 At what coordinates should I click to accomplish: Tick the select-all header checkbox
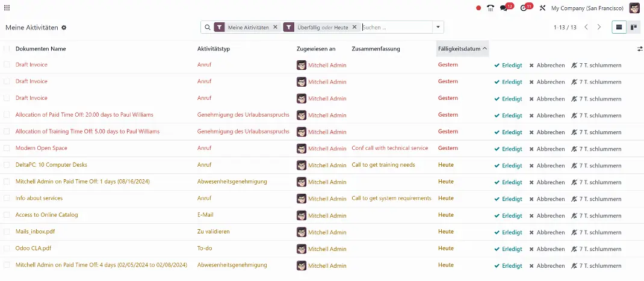click(7, 49)
